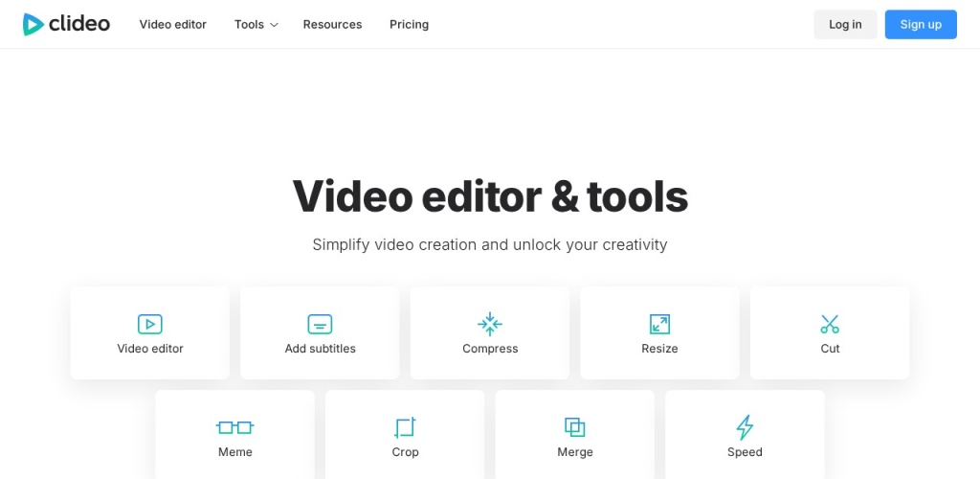Click the Video editor card's play icon
The image size is (980, 479).
click(150, 324)
